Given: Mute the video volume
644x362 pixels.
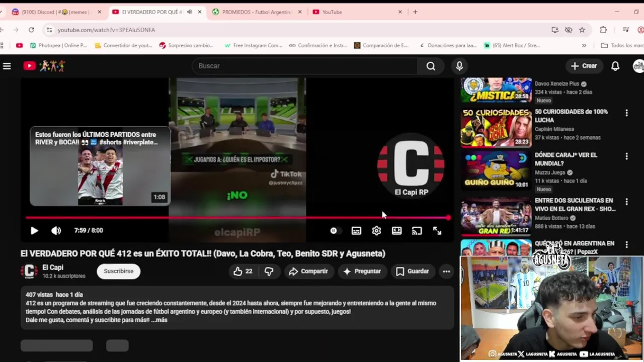Looking at the screenshot, I should (56, 231).
